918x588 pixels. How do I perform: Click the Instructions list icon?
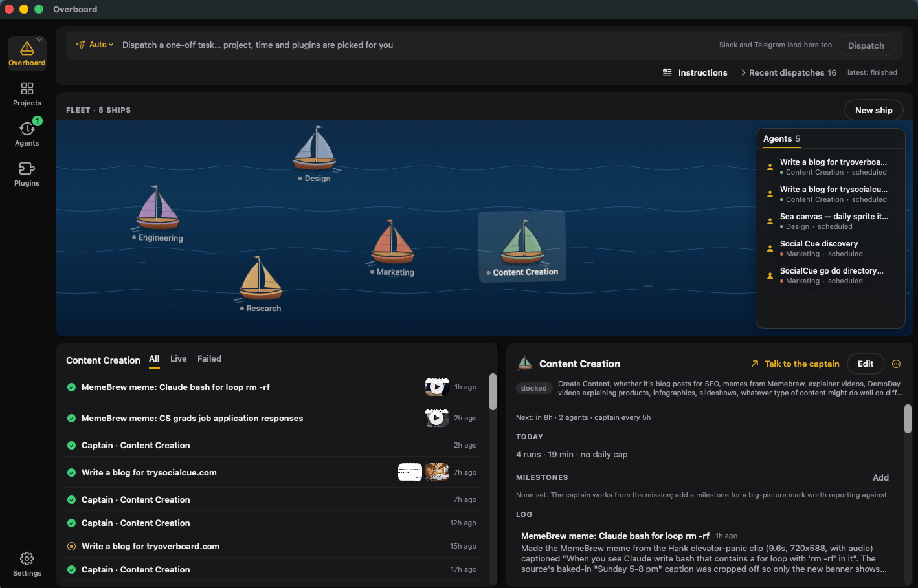coord(667,72)
